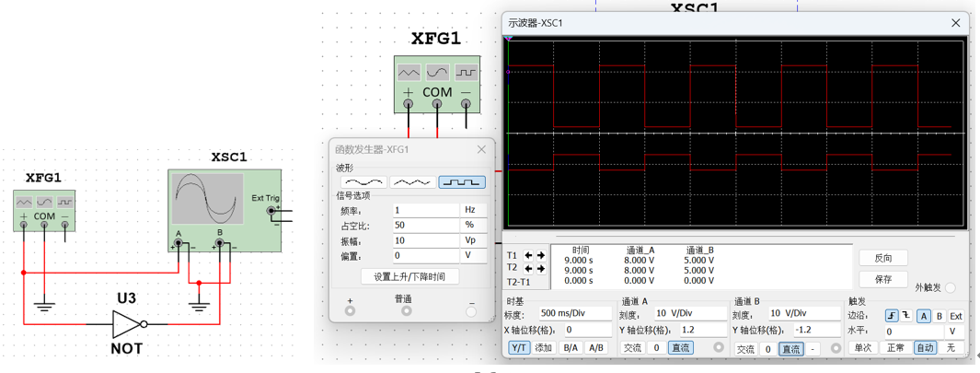Click the duty cycle field showing 50
The image size is (980, 373).
(x=426, y=226)
